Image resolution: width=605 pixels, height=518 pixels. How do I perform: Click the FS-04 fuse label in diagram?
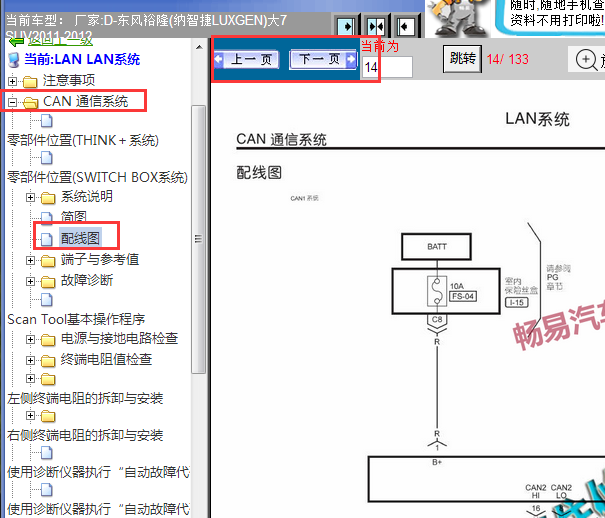463,296
